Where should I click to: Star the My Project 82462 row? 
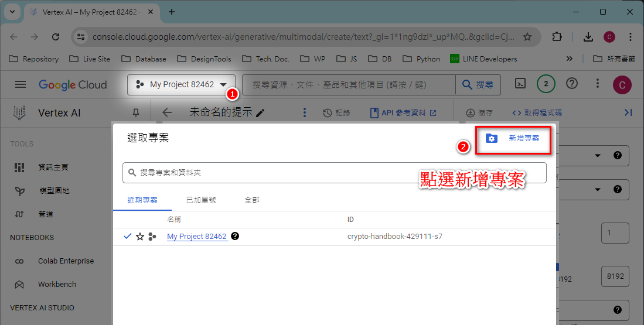coord(140,237)
